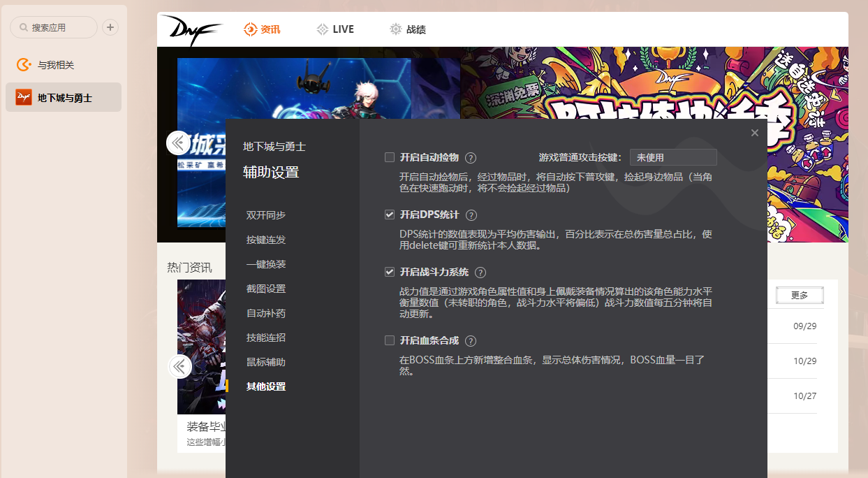868x478 pixels.
Task: Open the help icon beside 开启自动捡物
Action: click(470, 157)
